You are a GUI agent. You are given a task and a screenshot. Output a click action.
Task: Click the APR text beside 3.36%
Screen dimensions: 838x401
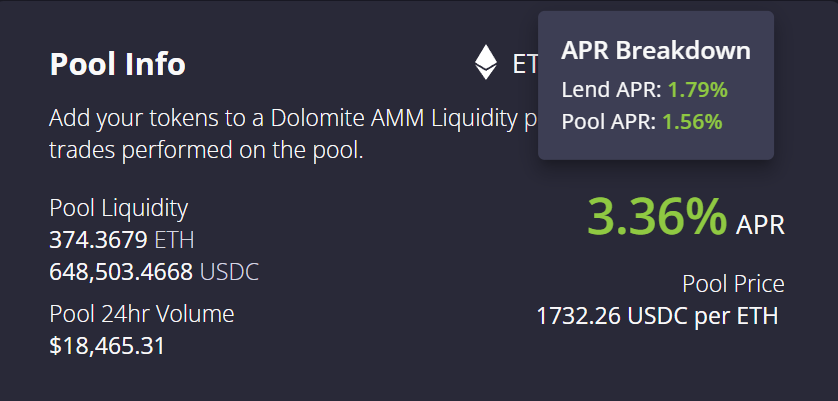[x=760, y=224]
